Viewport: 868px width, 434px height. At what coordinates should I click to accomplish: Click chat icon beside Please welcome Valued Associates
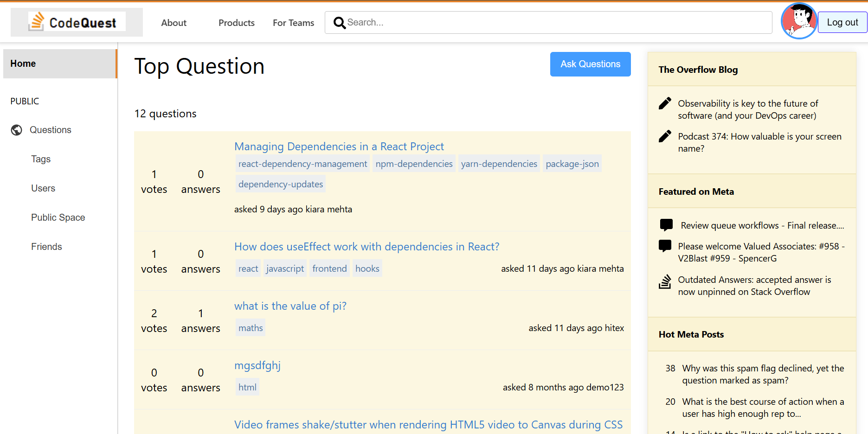665,246
